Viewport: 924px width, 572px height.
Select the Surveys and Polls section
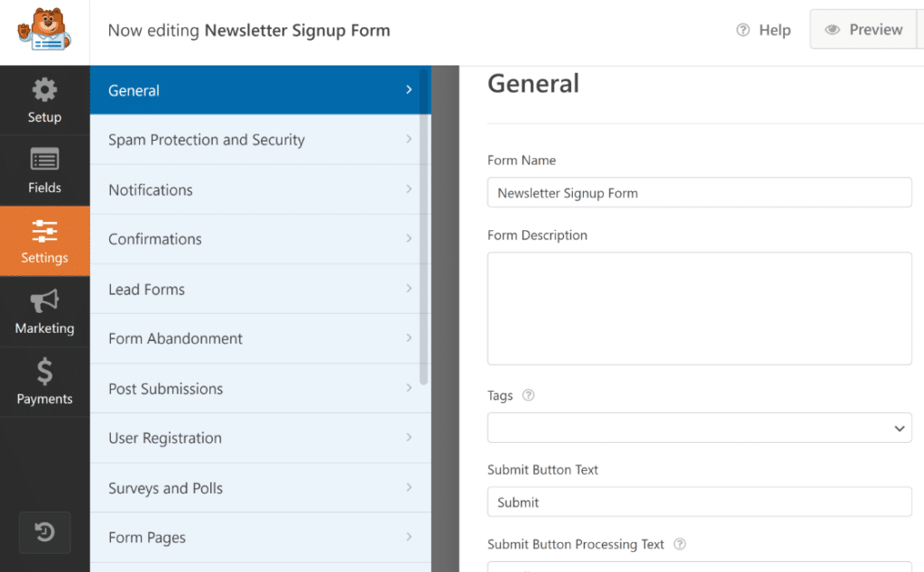pyautogui.click(x=260, y=488)
